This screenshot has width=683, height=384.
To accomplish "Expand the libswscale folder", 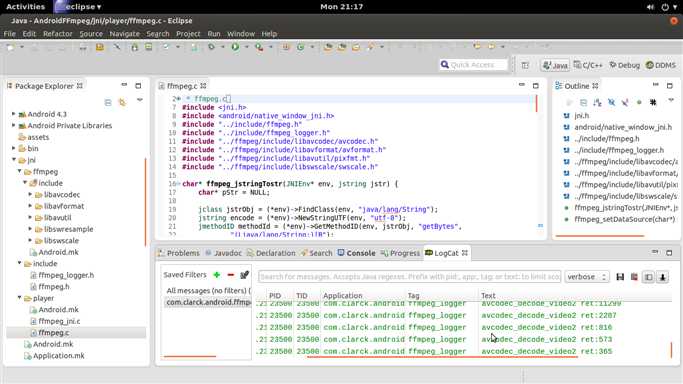I will 30,240.
